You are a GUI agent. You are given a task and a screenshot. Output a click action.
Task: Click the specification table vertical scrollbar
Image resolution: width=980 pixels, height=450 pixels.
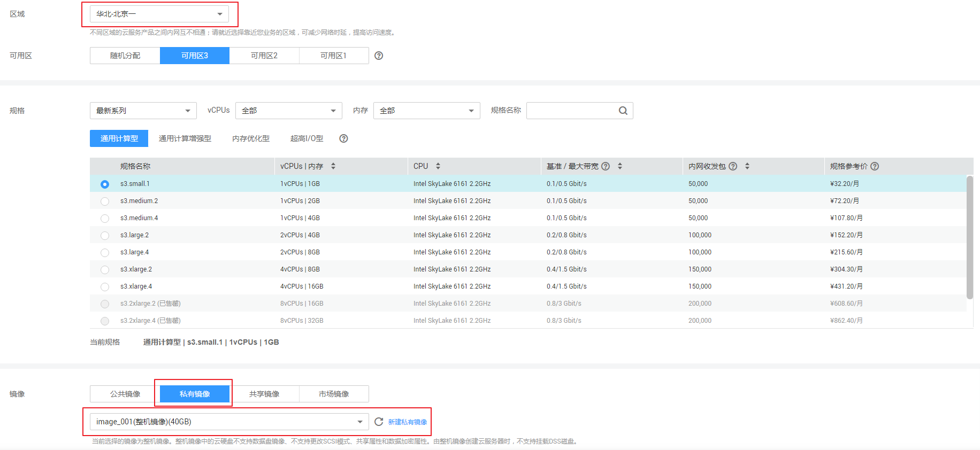pyautogui.click(x=970, y=237)
